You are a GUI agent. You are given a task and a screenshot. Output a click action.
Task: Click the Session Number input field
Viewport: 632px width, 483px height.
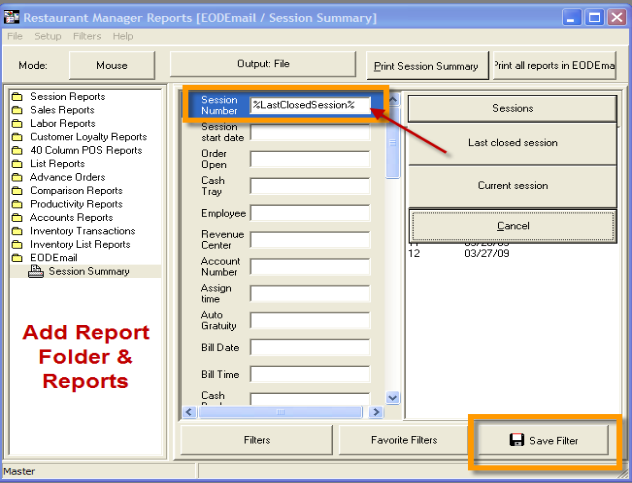tap(310, 105)
